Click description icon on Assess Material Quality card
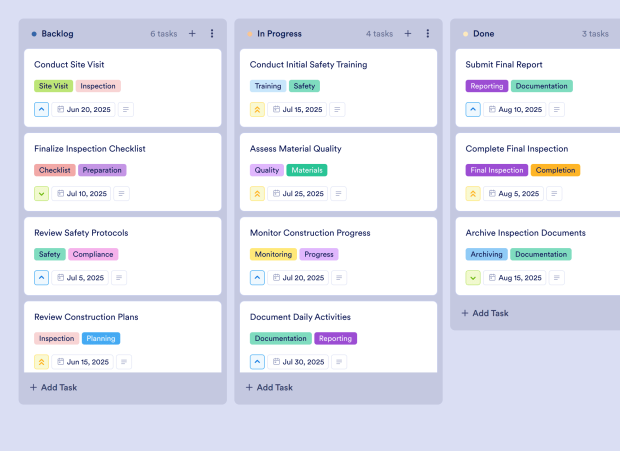This screenshot has width=620, height=451. pyautogui.click(x=341, y=194)
